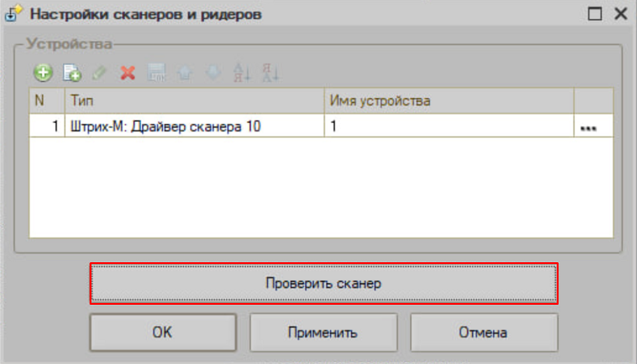Click the "Проверить сканер" button
637x364 pixels.
tap(324, 284)
